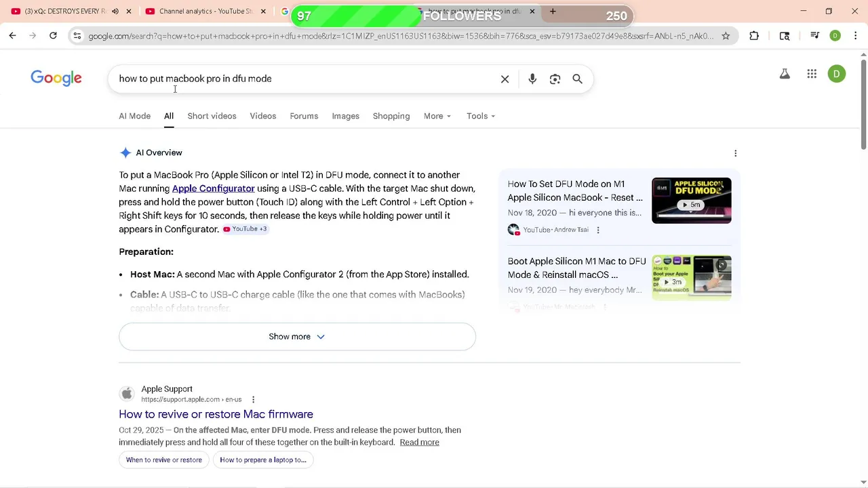Switch to the xQc DESTROYS YouTube tab
This screenshot has width=868, height=488.
[65, 12]
